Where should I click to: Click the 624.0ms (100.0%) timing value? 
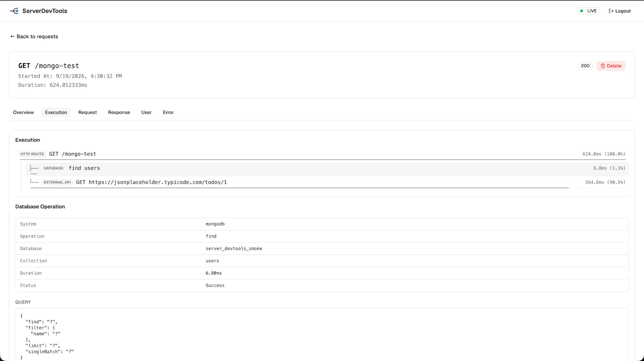coord(604,154)
